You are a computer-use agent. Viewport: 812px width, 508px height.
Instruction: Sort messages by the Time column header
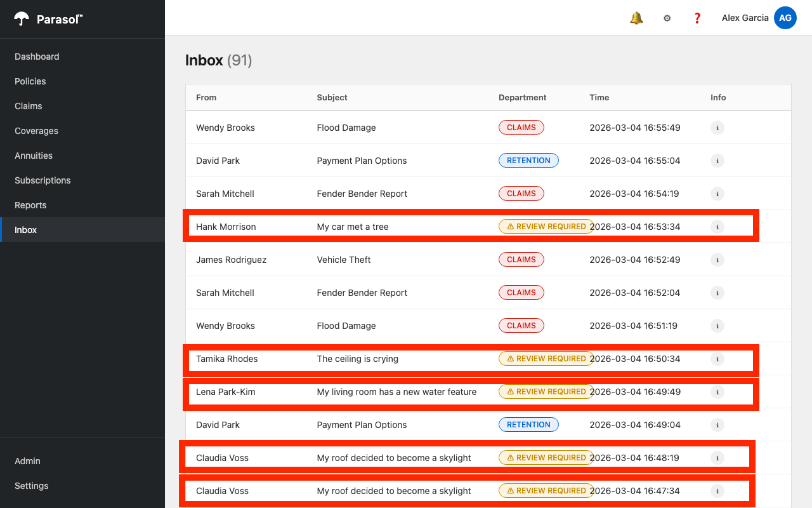(x=599, y=97)
